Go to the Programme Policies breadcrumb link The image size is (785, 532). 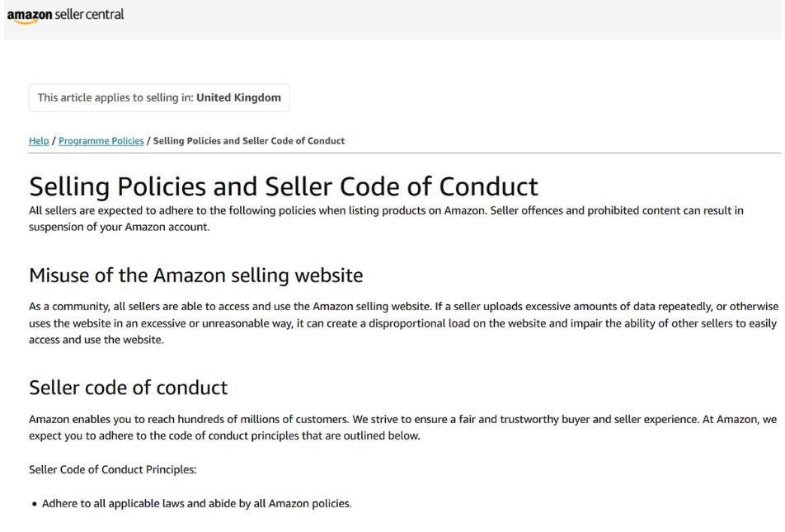101,141
